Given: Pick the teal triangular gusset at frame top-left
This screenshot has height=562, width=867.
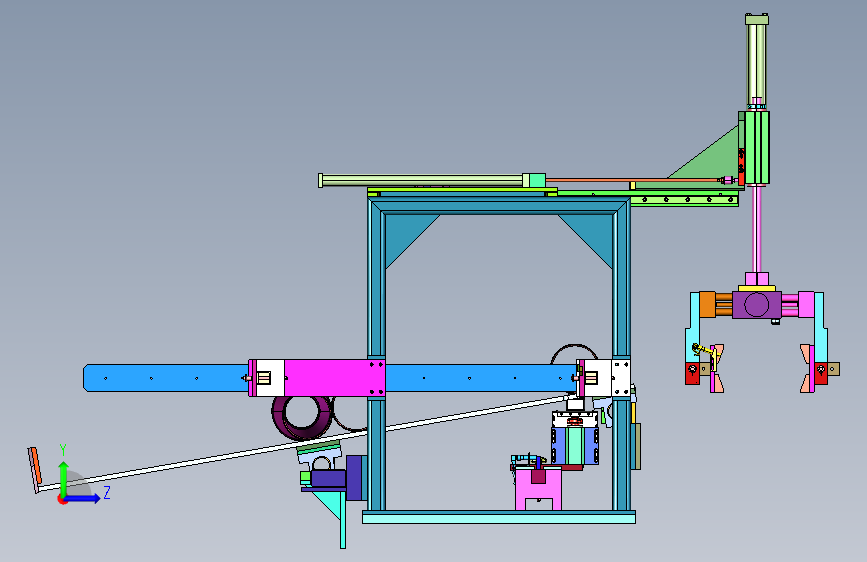Looking at the screenshot, I should point(405,235).
